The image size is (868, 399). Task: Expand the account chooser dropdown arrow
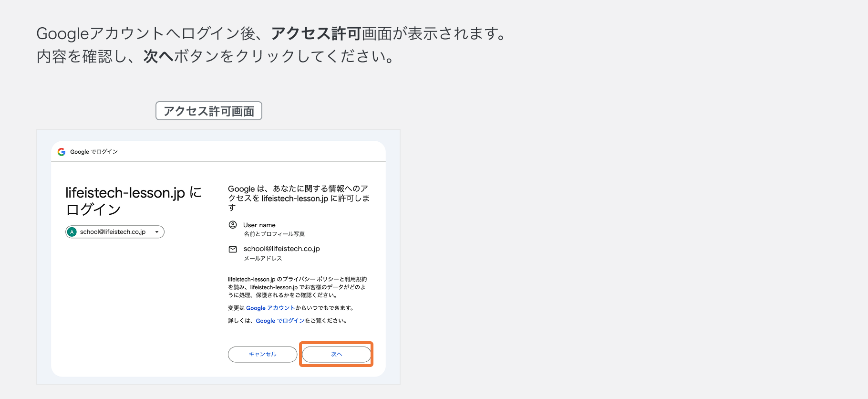157,232
